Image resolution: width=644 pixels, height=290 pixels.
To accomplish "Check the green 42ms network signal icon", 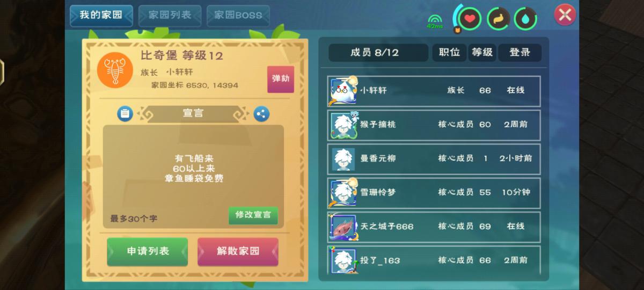I will click(434, 21).
